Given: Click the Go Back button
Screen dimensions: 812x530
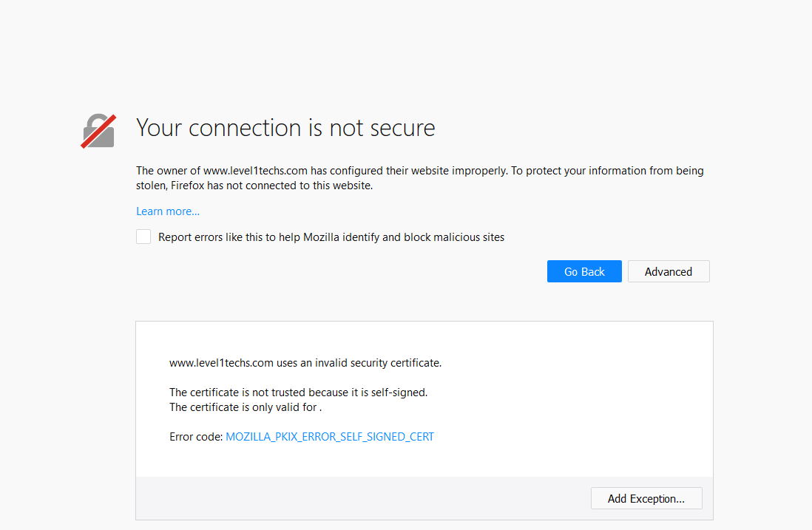Looking at the screenshot, I should (x=584, y=271).
